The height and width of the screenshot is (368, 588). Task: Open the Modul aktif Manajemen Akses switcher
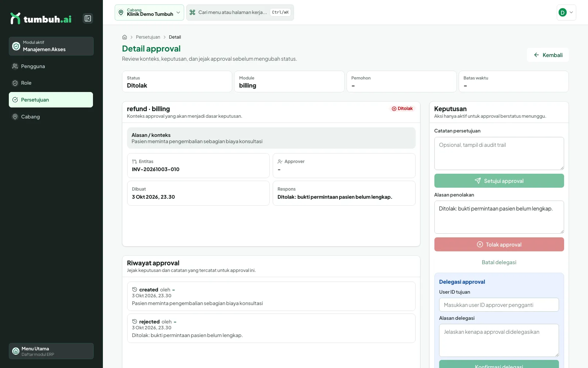click(x=51, y=46)
